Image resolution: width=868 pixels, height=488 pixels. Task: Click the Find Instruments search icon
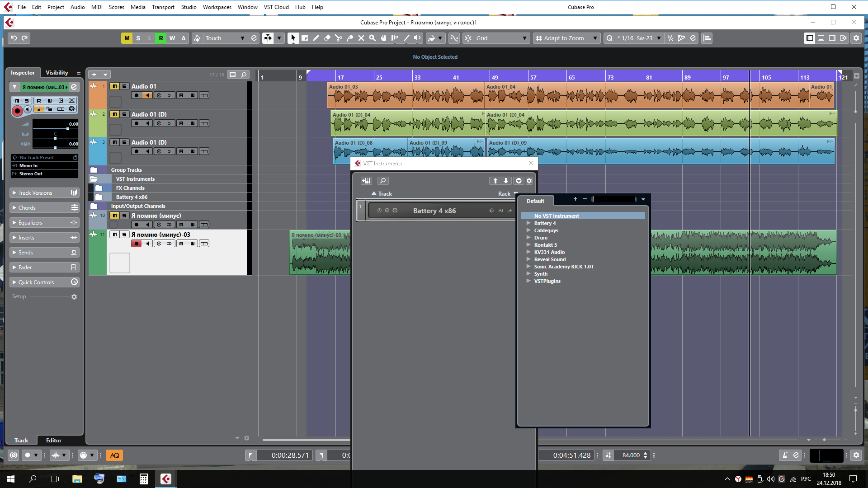[383, 181]
